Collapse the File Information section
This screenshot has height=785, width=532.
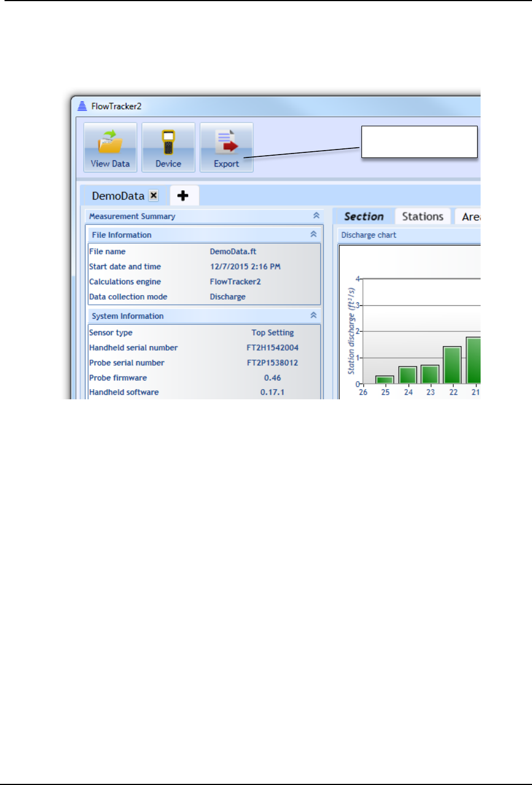click(x=313, y=234)
